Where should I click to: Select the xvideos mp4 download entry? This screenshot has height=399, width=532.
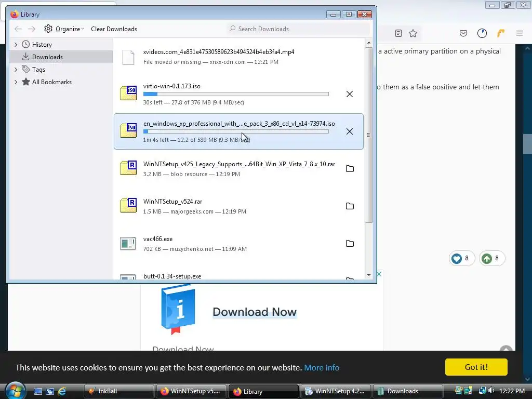click(x=238, y=57)
